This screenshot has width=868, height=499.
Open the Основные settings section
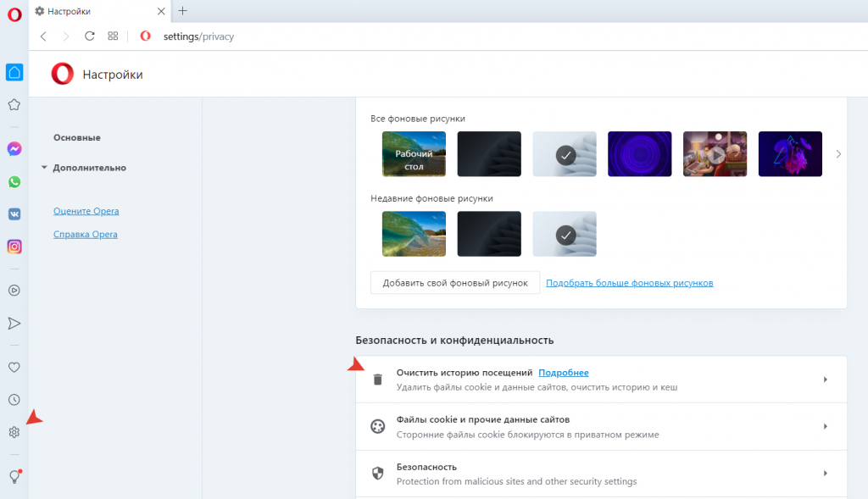point(77,138)
